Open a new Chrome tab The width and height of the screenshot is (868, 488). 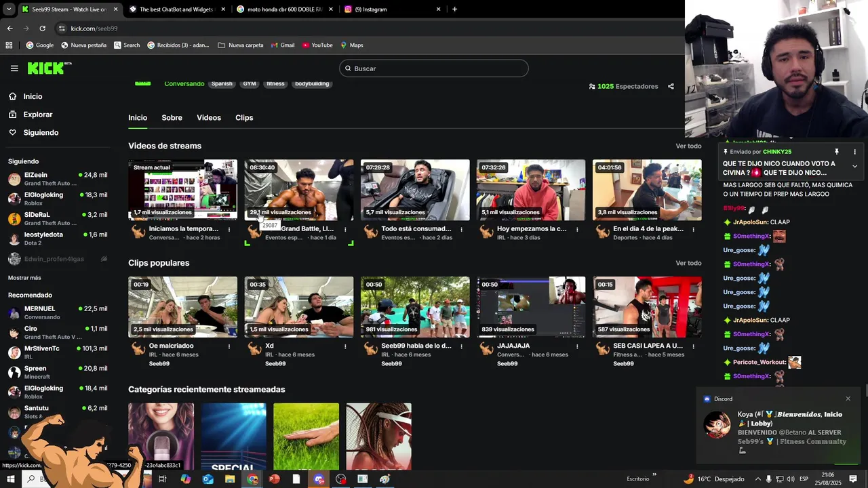pos(454,9)
